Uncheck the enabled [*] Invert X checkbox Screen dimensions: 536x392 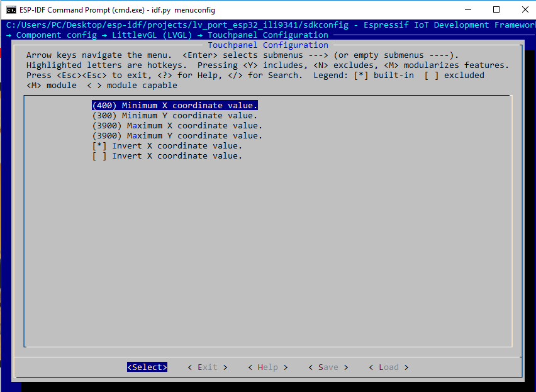99,146
